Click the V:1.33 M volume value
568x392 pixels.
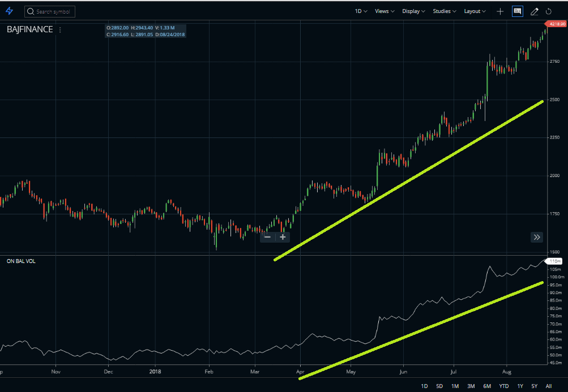tap(165, 28)
